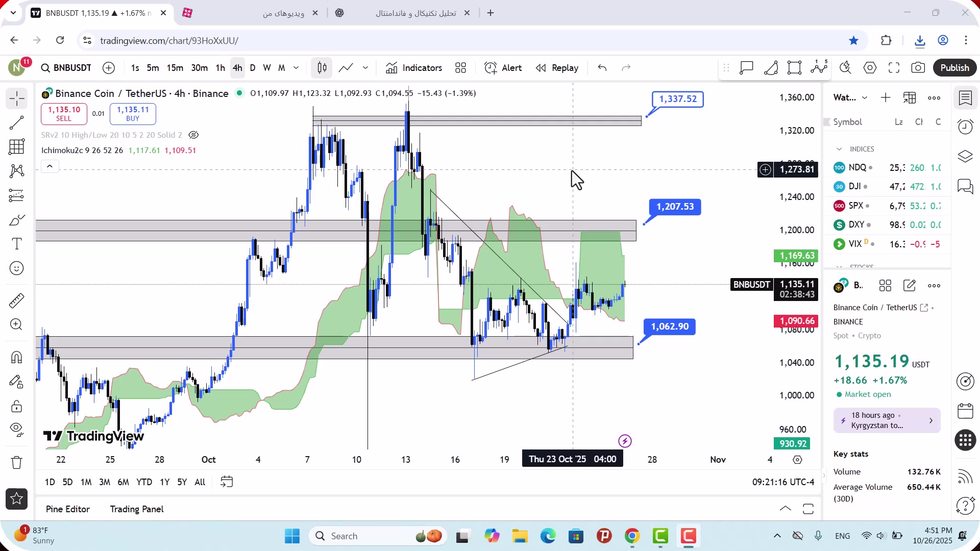
Task: Add symbol to watchlist plus button
Action: (x=886, y=98)
